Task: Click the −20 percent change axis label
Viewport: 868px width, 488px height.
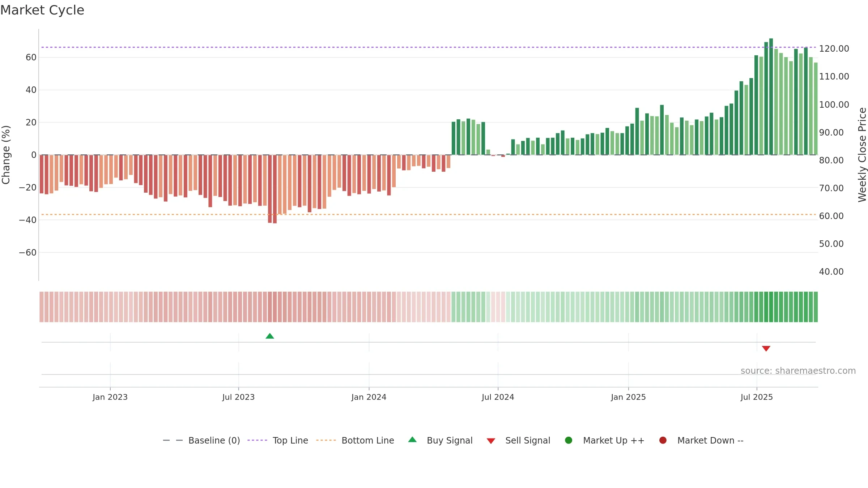Action: pos(28,187)
